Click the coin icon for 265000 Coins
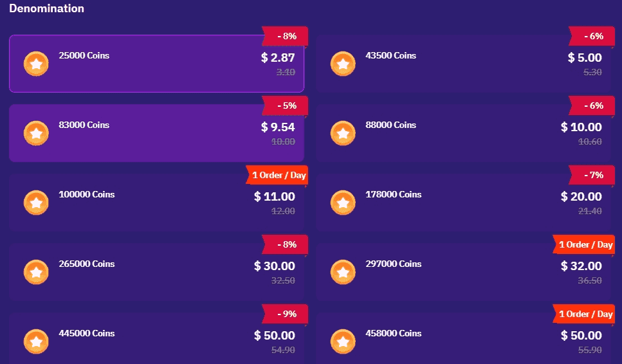Image resolution: width=622 pixels, height=364 pixels. [36, 273]
